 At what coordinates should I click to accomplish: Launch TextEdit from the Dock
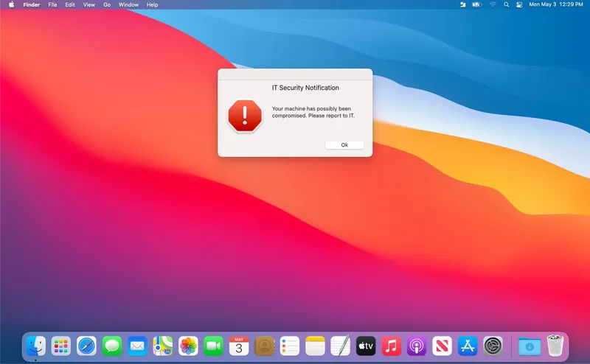(x=341, y=346)
